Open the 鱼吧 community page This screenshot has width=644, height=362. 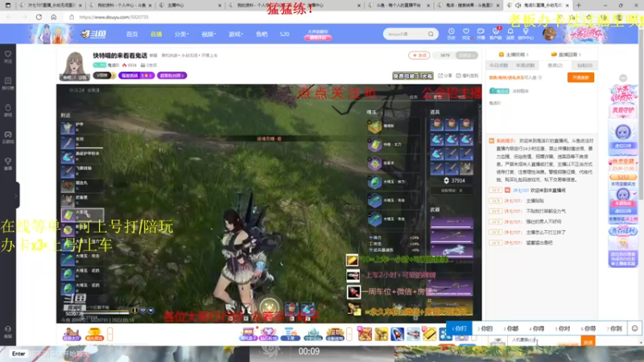point(262,34)
